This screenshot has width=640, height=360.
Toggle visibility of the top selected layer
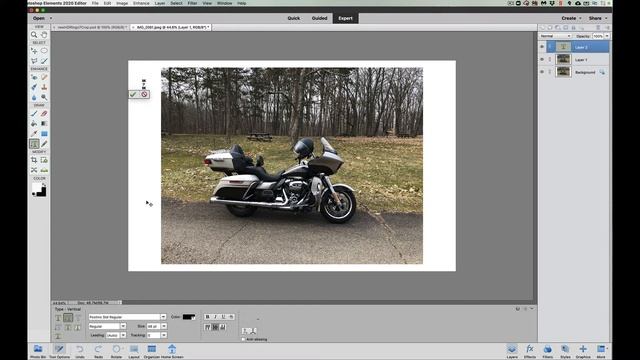point(542,47)
